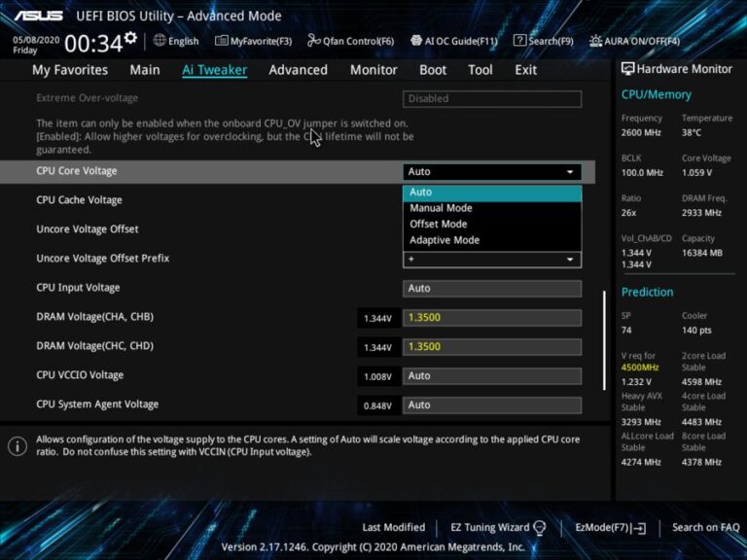Open Uncore Voltage Offset Prefix dropdown arrow
Screen dimensions: 747x560
click(x=570, y=260)
